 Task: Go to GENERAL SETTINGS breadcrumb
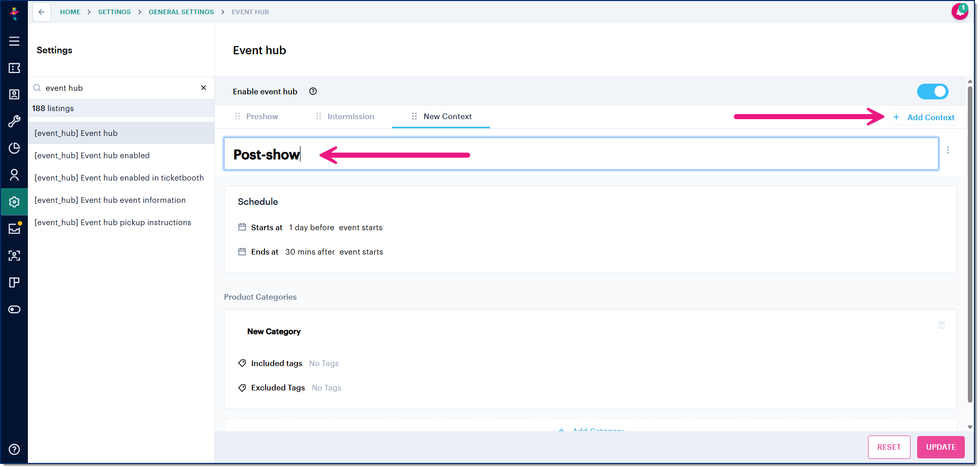(x=181, y=12)
